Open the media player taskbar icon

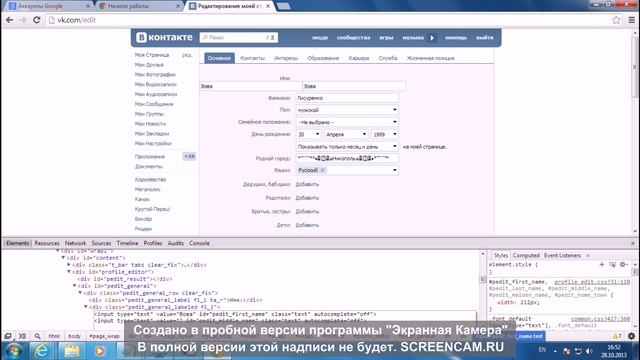tap(100, 351)
